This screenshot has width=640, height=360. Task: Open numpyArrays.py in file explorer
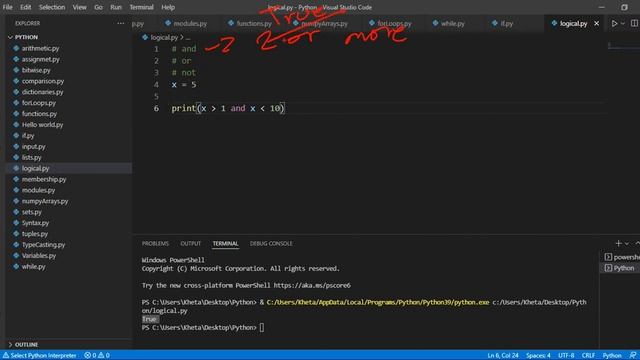click(x=45, y=201)
